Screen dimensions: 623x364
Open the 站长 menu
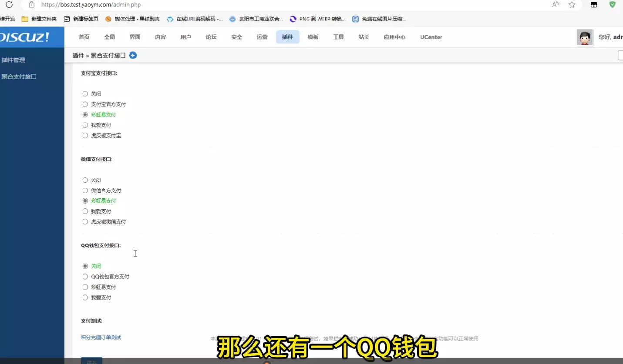[x=364, y=37]
